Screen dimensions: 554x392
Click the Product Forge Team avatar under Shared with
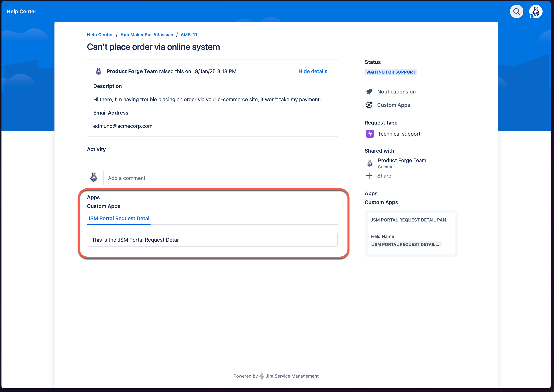coord(370,163)
